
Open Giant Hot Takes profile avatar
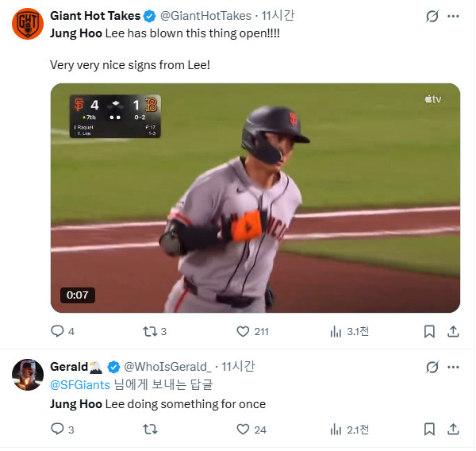[27, 24]
